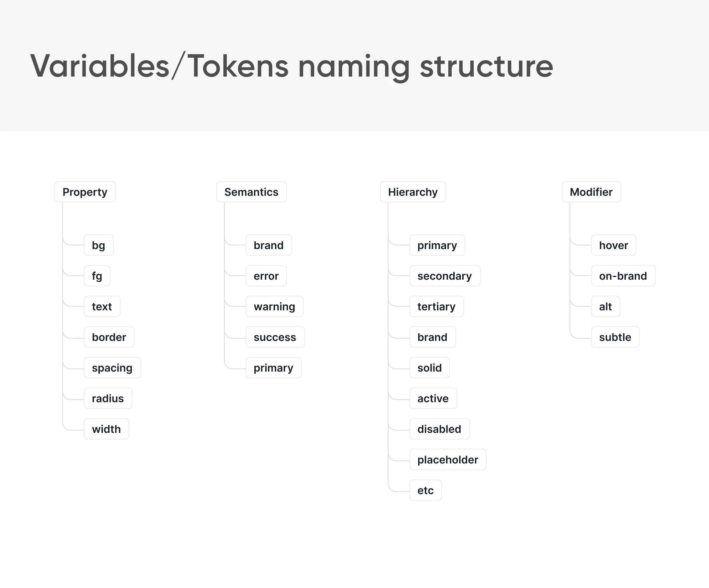This screenshot has width=709, height=588.
Task: Select the hover token under Modifier
Action: tap(613, 245)
